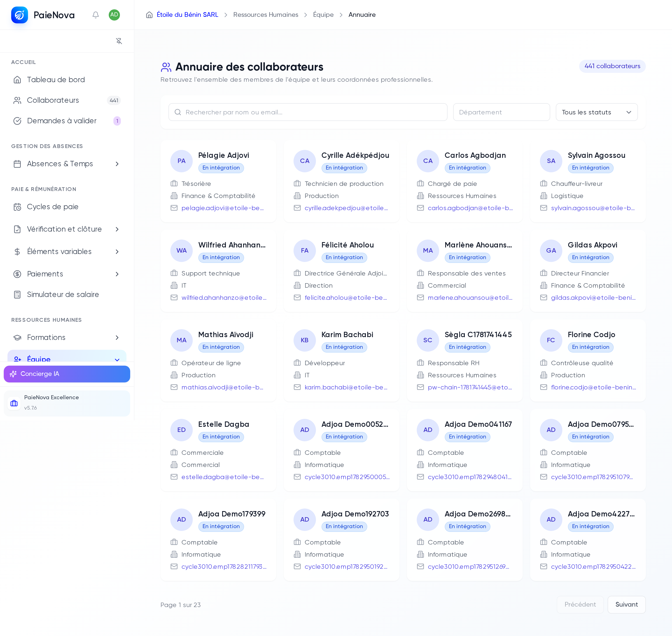Expand Paiements submenu chevron
This screenshot has height=636, width=672.
117,274
